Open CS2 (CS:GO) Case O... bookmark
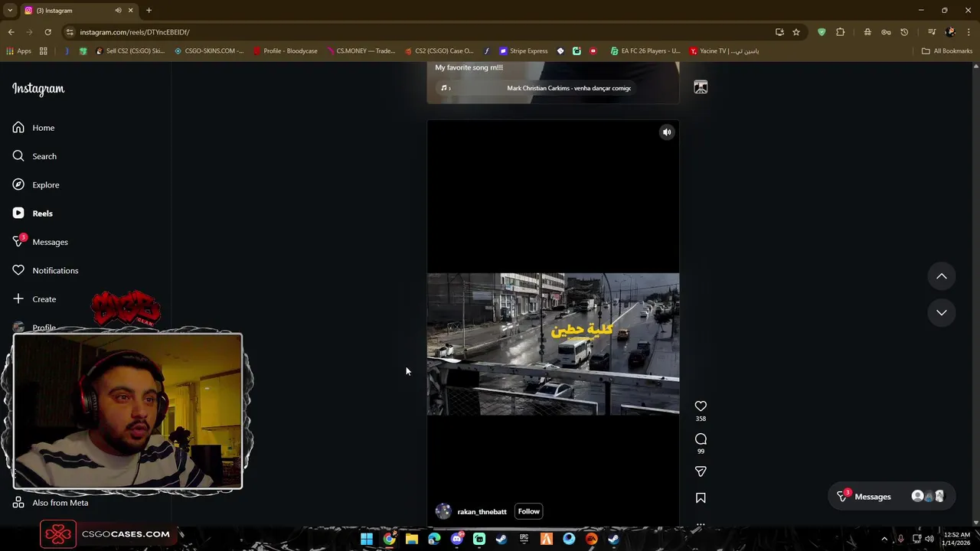 (439, 51)
